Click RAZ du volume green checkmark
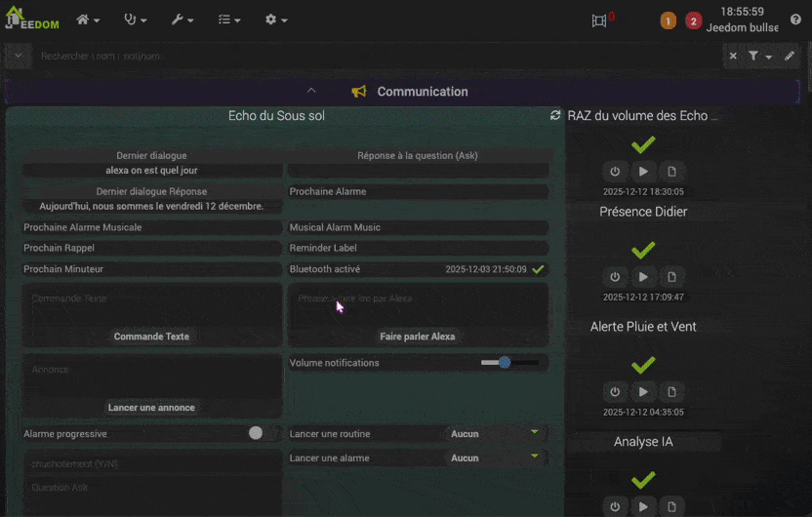The height and width of the screenshot is (517, 812). coord(643,144)
